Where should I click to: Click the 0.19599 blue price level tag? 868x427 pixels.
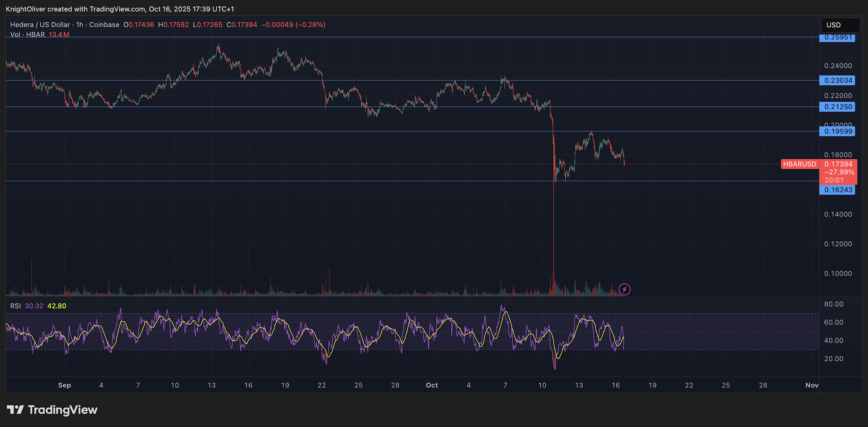pyautogui.click(x=837, y=131)
